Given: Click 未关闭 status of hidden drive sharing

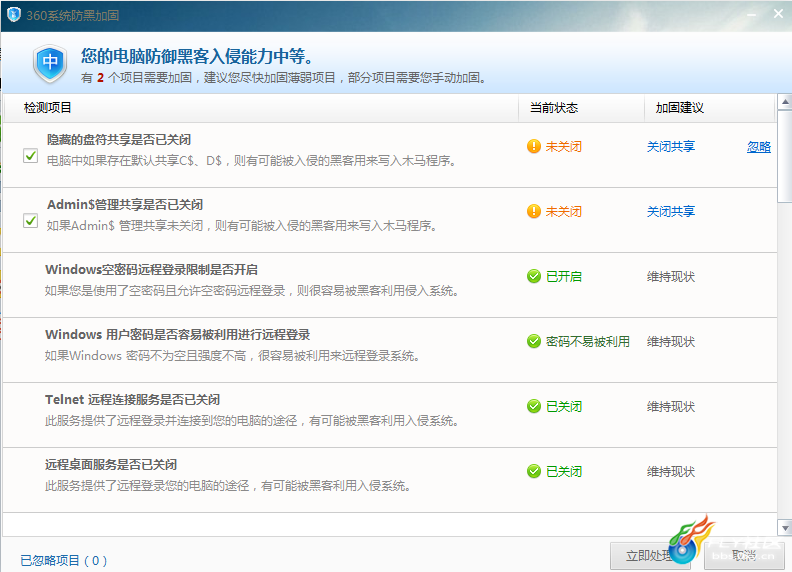Looking at the screenshot, I should (x=564, y=147).
